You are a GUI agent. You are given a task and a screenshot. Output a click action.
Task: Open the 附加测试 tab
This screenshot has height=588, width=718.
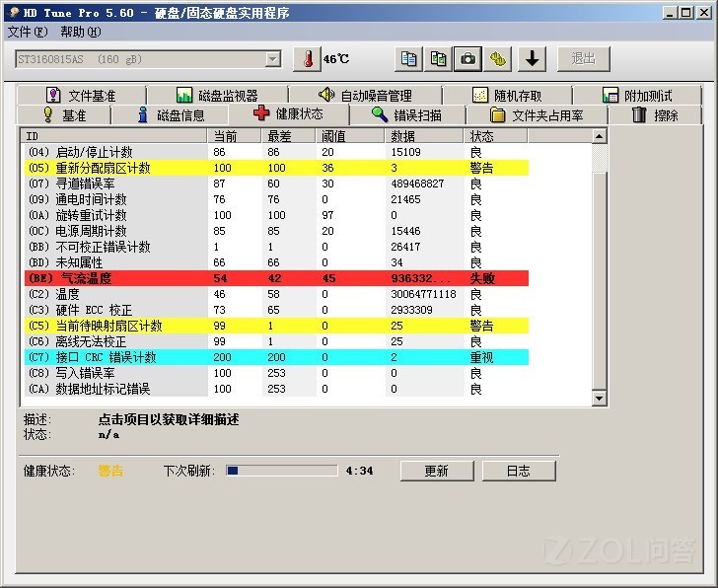click(637, 96)
